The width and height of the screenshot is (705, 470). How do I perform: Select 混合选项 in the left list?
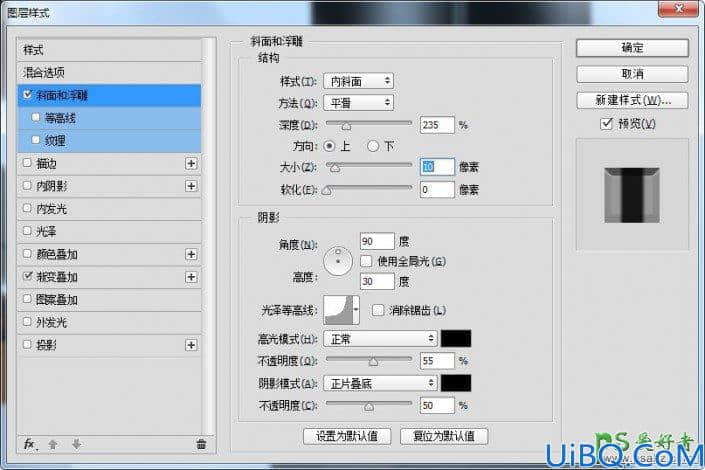[x=110, y=72]
